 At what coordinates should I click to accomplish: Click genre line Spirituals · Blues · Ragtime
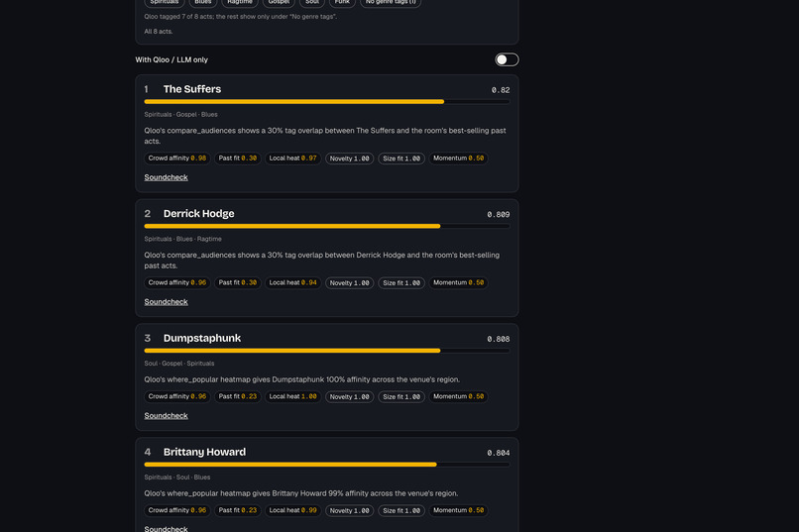pyautogui.click(x=183, y=239)
